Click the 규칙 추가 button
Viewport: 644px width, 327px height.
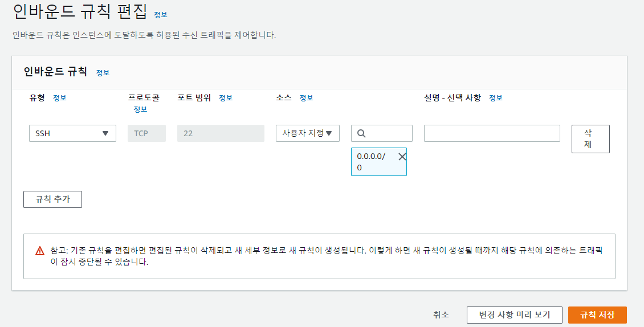52,199
